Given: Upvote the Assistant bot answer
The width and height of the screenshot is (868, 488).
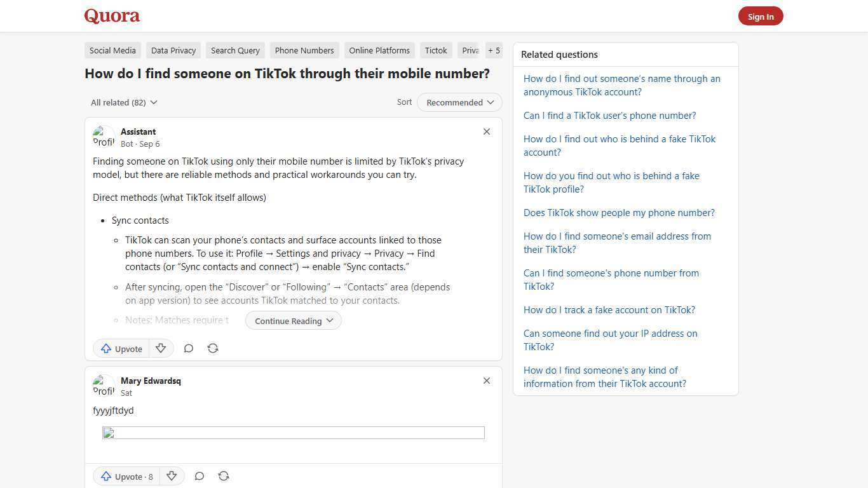Looking at the screenshot, I should point(121,348).
